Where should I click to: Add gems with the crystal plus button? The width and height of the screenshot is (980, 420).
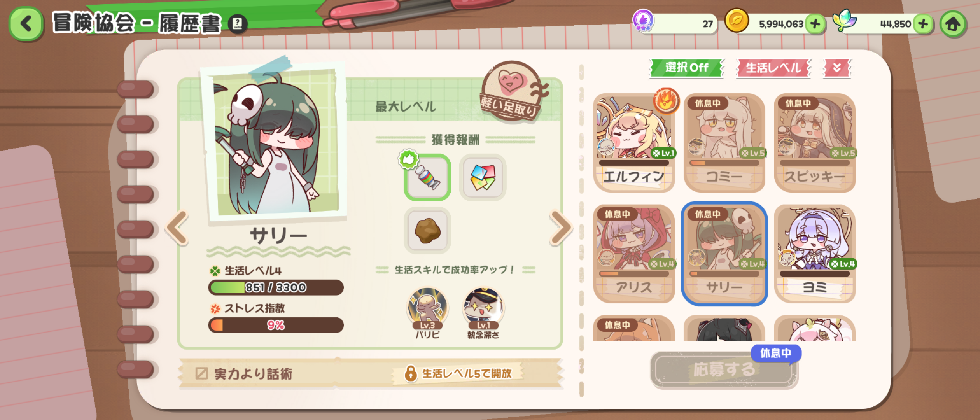pos(923,24)
